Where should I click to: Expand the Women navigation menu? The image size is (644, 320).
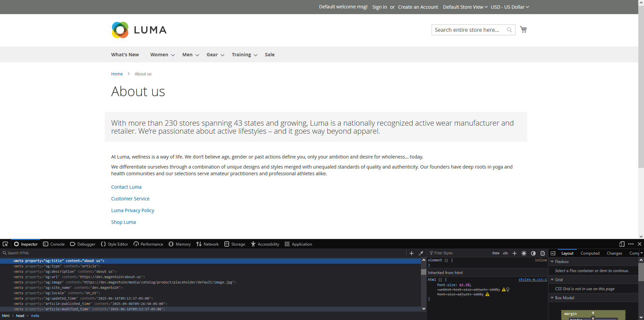click(x=162, y=55)
